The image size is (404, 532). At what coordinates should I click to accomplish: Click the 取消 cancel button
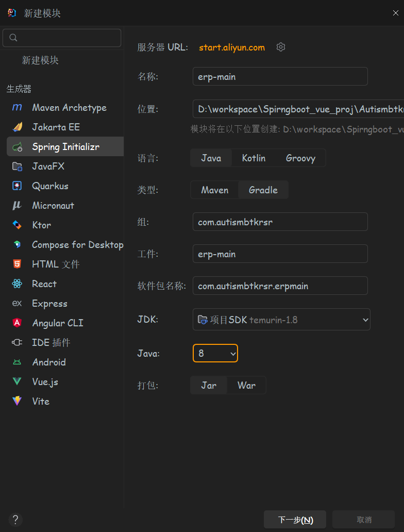point(364,520)
